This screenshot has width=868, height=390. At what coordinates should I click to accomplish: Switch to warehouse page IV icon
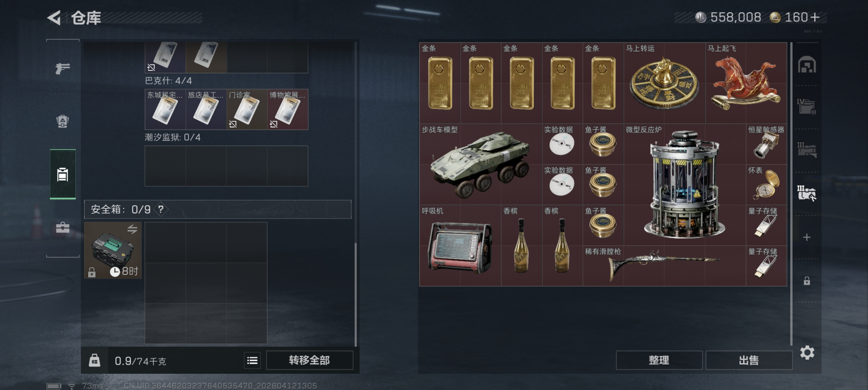[x=806, y=106]
